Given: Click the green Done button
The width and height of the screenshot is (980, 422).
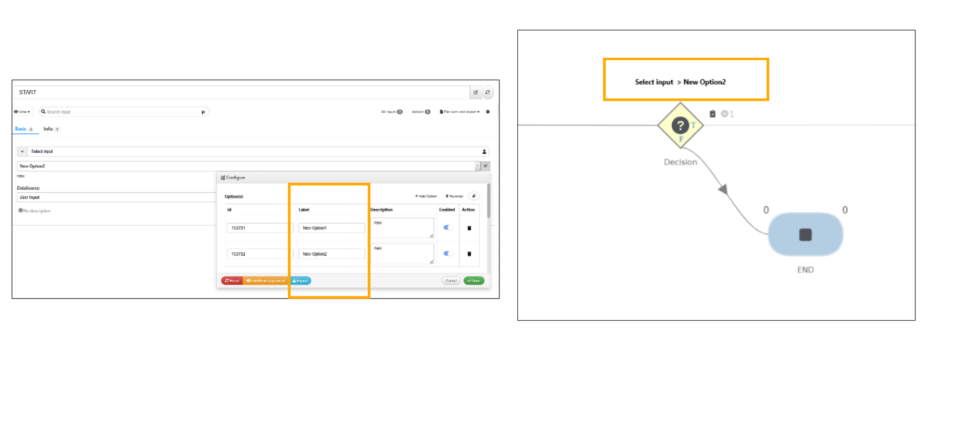Looking at the screenshot, I should [x=474, y=281].
